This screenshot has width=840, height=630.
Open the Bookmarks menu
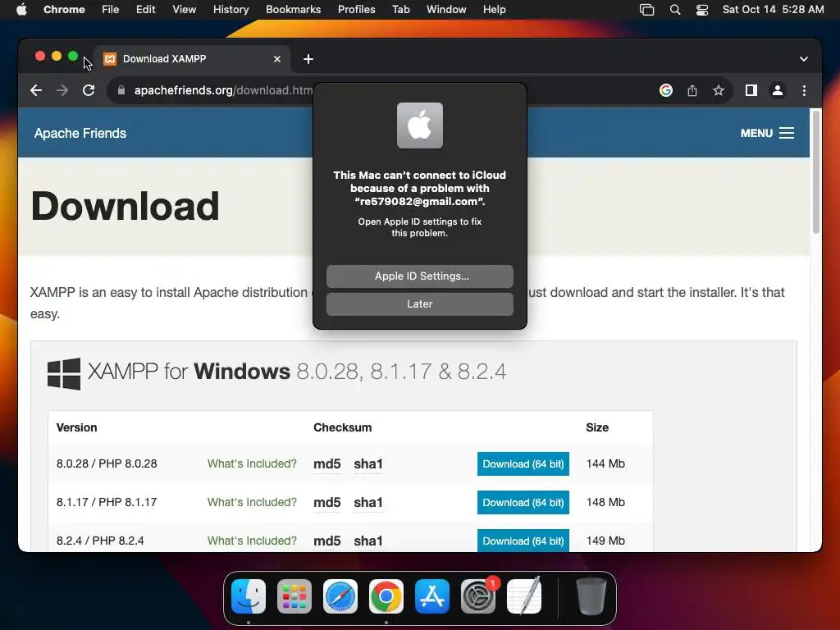click(x=294, y=10)
